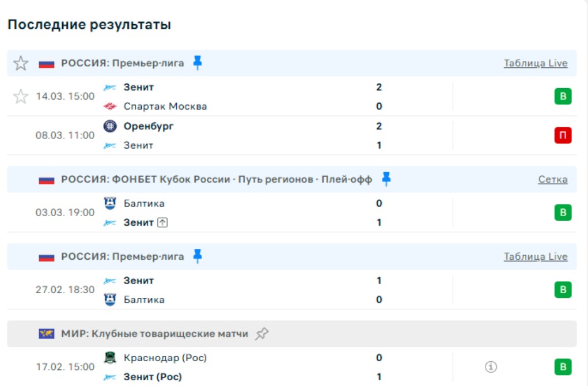Viewport: 588px width, 386px height.
Task: Open the ФОНБЕТ Кубок России league title
Action: tap(217, 180)
